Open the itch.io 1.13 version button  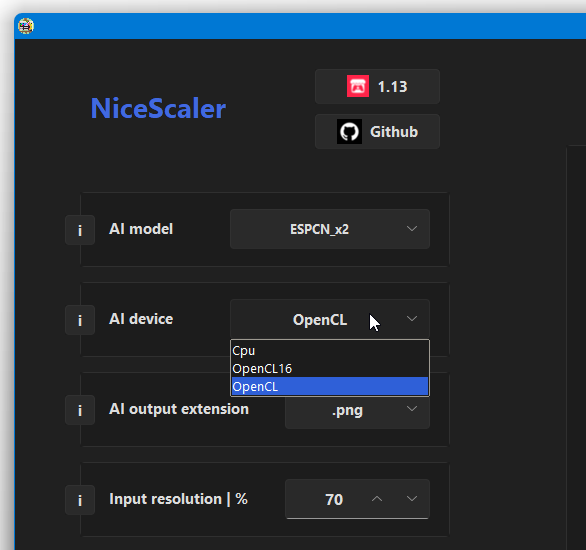[377, 86]
